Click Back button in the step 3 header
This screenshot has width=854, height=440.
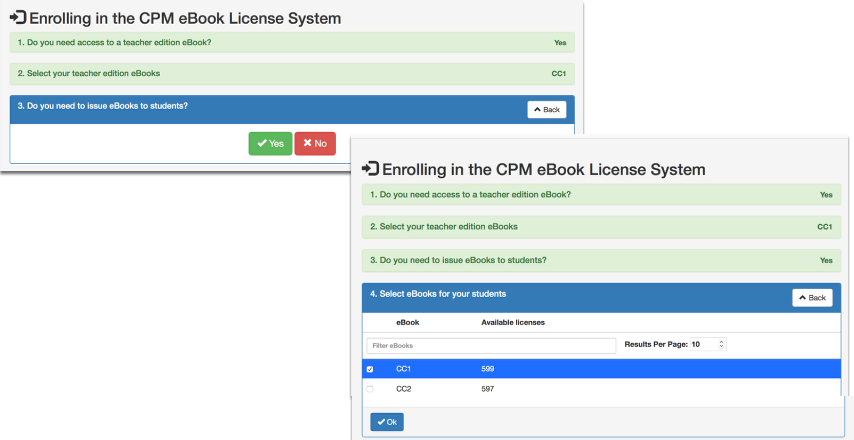pyautogui.click(x=546, y=109)
